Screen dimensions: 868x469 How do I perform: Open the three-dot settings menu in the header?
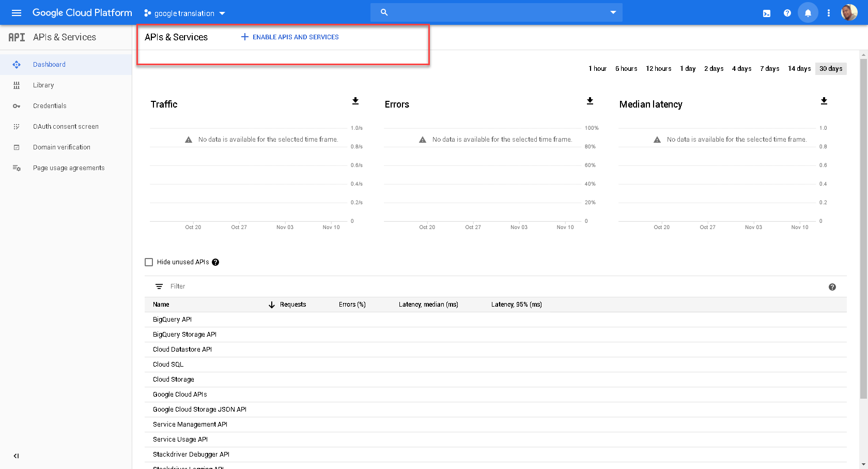[x=829, y=13]
